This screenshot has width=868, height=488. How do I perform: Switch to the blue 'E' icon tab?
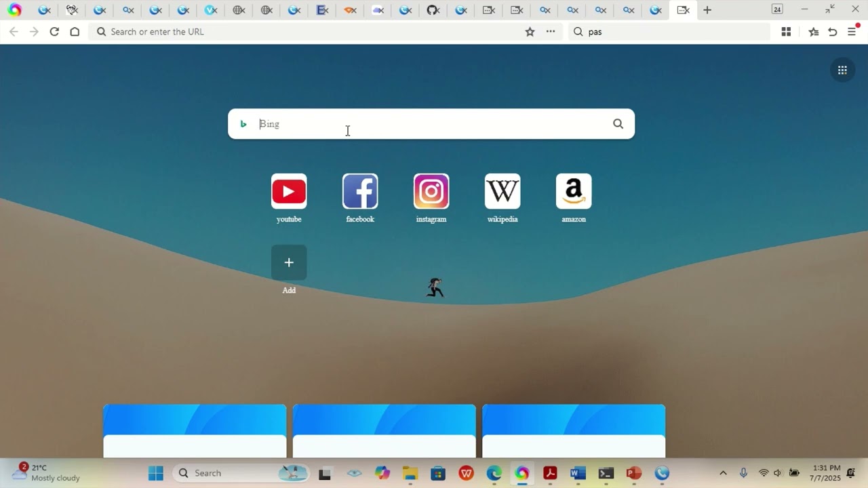click(322, 10)
